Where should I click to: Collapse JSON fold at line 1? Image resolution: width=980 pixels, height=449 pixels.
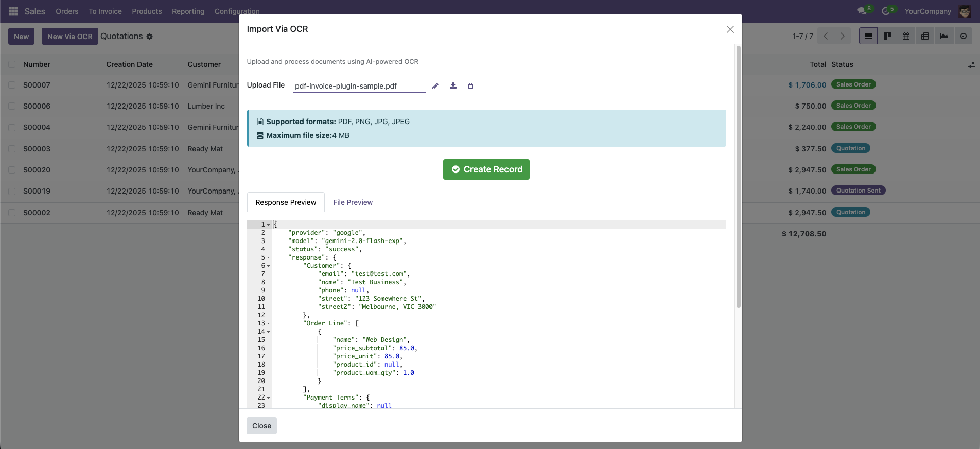pos(268,224)
